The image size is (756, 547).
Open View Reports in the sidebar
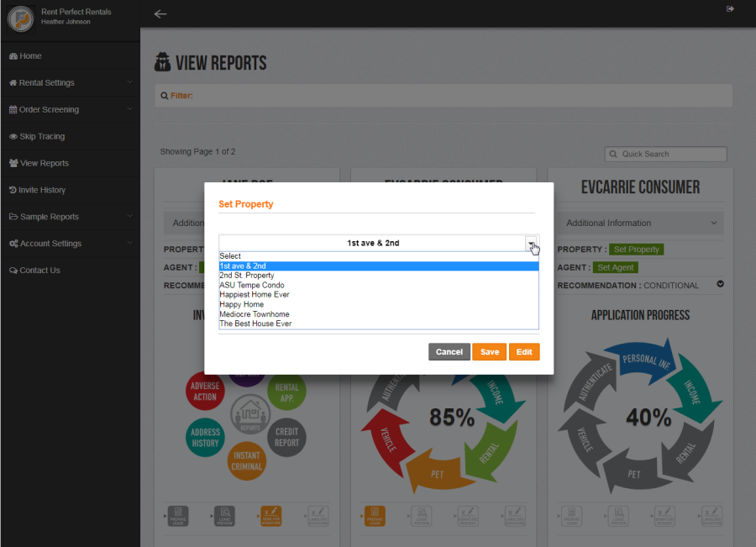[x=70, y=163]
